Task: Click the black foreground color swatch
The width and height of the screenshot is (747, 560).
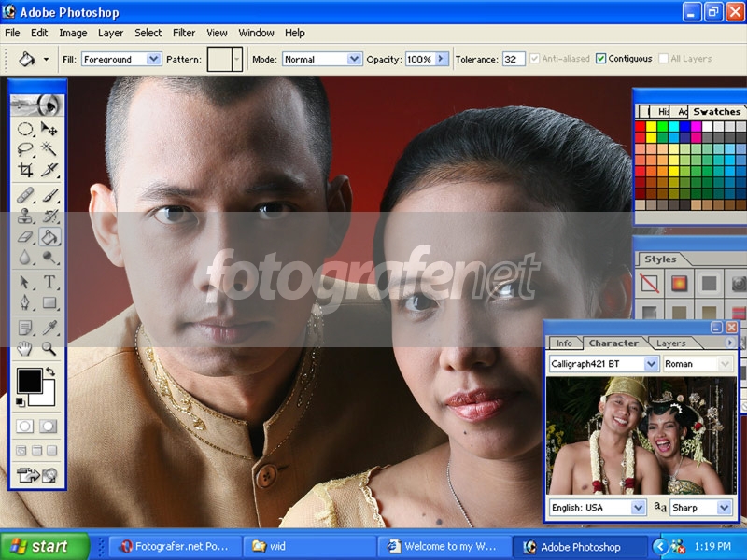Action: pos(30,381)
